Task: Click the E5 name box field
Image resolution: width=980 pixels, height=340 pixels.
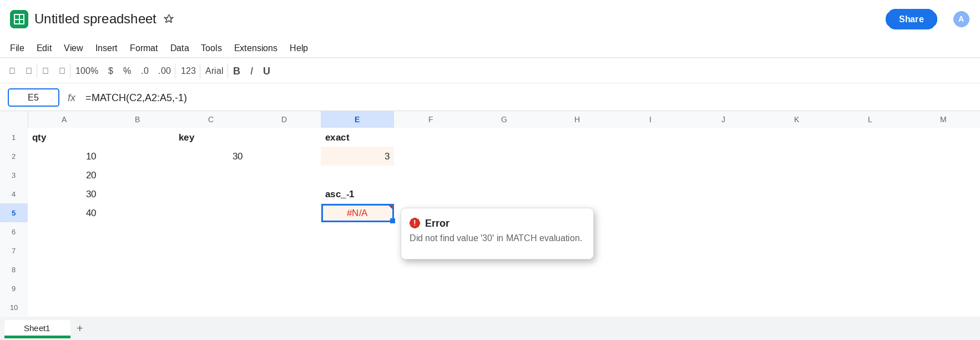Action: [x=33, y=97]
